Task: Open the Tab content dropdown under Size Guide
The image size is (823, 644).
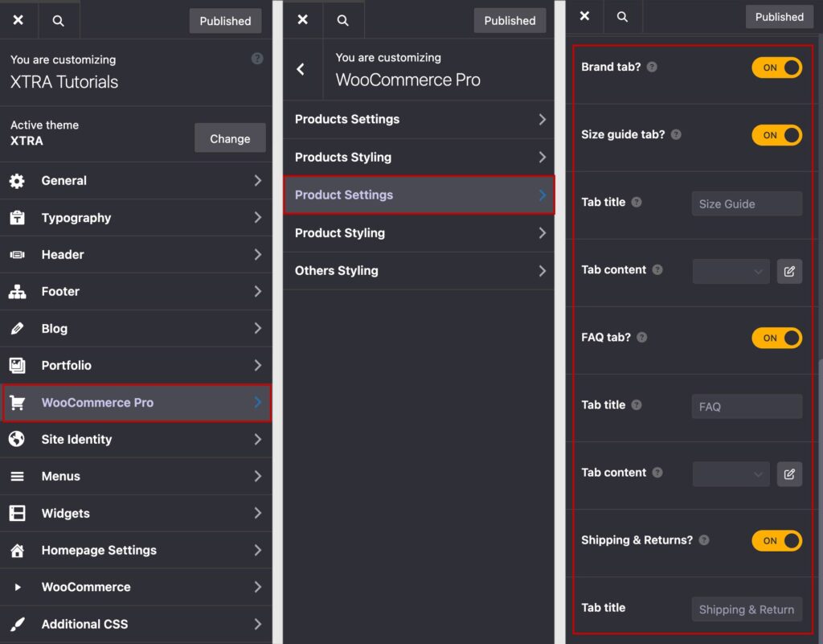Action: pos(730,271)
